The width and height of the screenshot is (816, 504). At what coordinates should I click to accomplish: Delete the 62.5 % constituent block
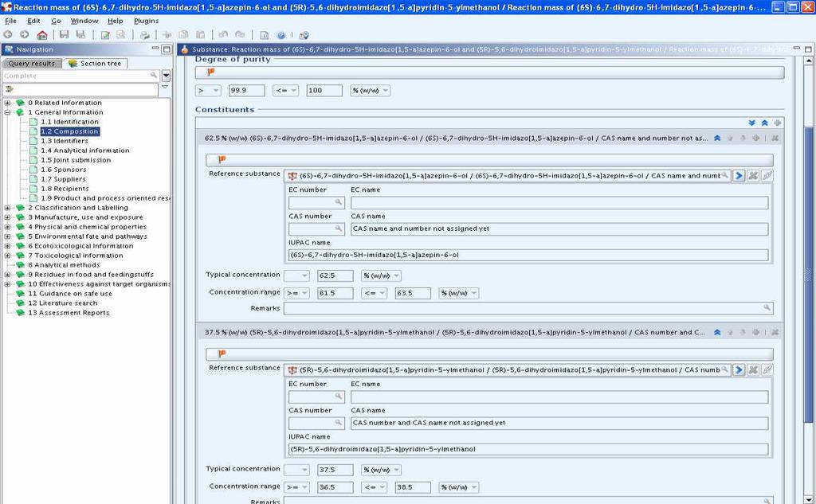pos(775,139)
